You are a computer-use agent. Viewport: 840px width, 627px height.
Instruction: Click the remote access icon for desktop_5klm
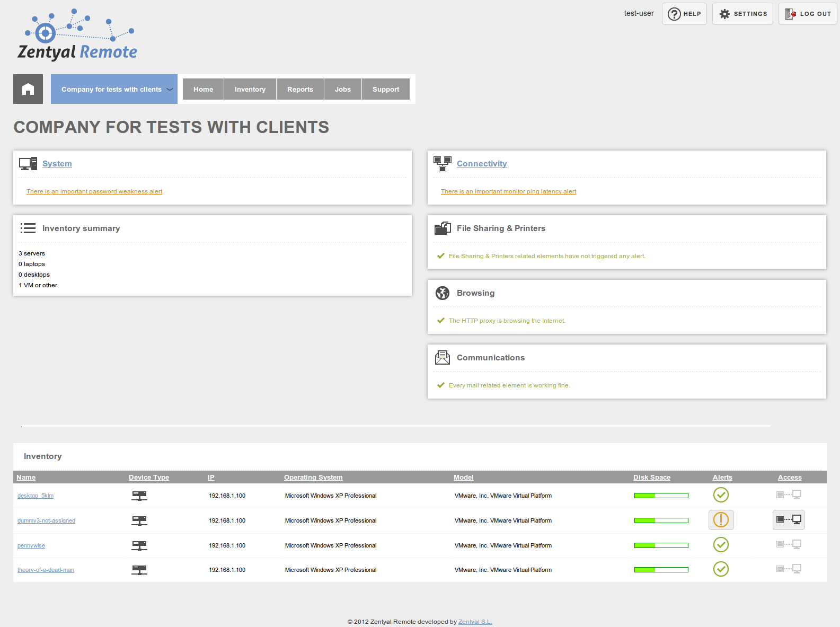tap(789, 495)
